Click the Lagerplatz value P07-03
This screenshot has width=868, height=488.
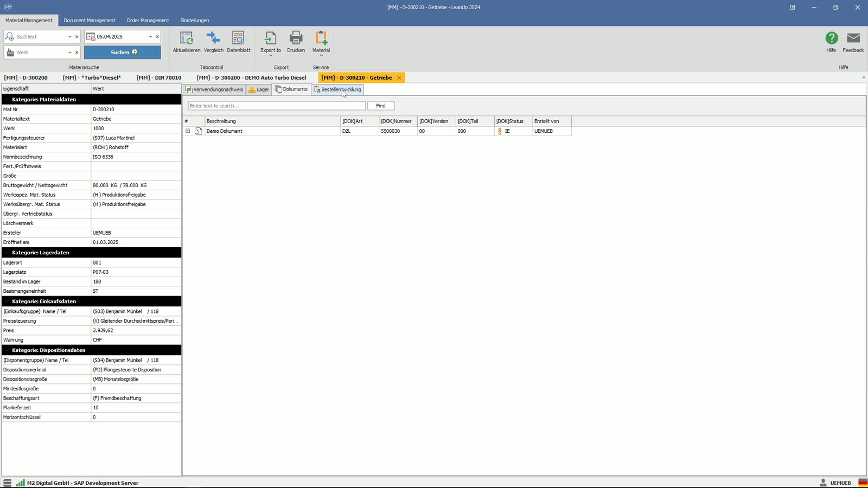[x=136, y=272]
